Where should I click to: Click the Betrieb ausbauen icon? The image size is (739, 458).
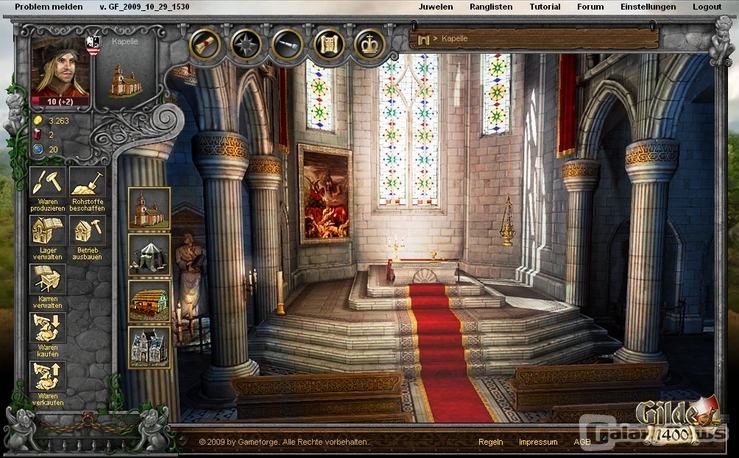click(x=88, y=233)
